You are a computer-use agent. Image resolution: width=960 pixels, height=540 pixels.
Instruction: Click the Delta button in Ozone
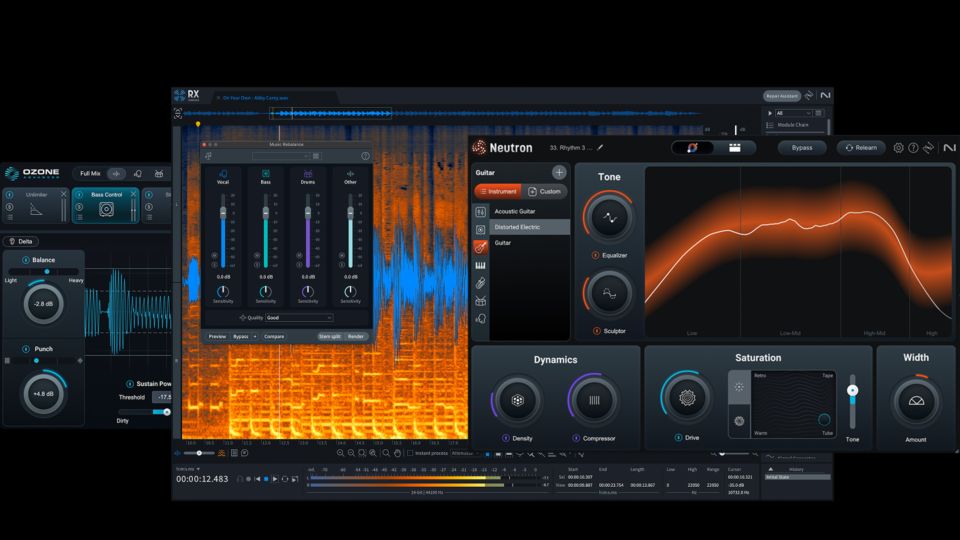[x=20, y=241]
